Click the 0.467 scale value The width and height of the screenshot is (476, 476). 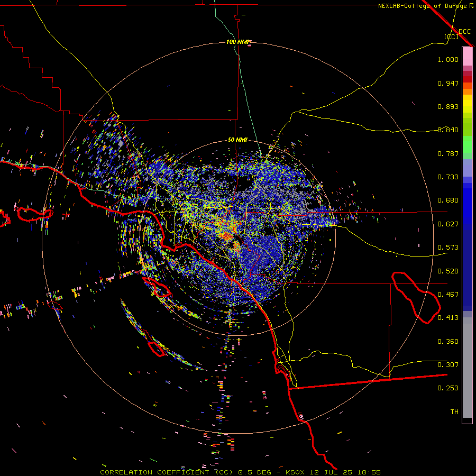pyautogui.click(x=448, y=295)
